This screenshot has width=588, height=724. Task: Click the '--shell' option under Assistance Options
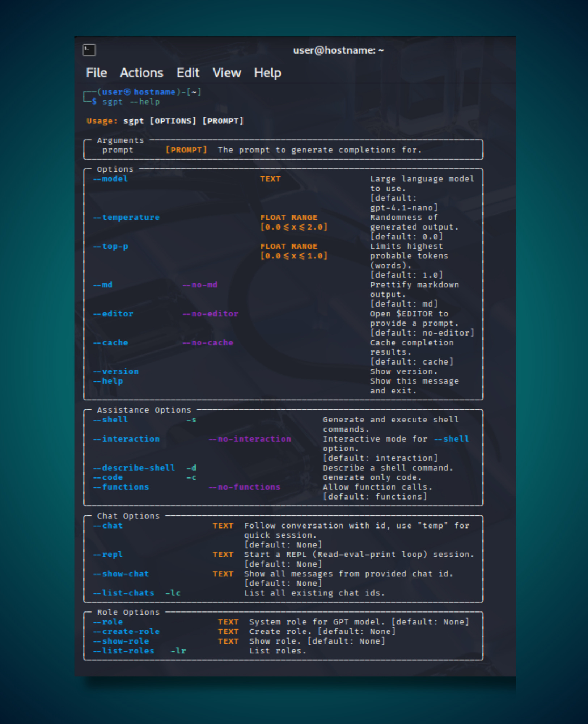[110, 420]
